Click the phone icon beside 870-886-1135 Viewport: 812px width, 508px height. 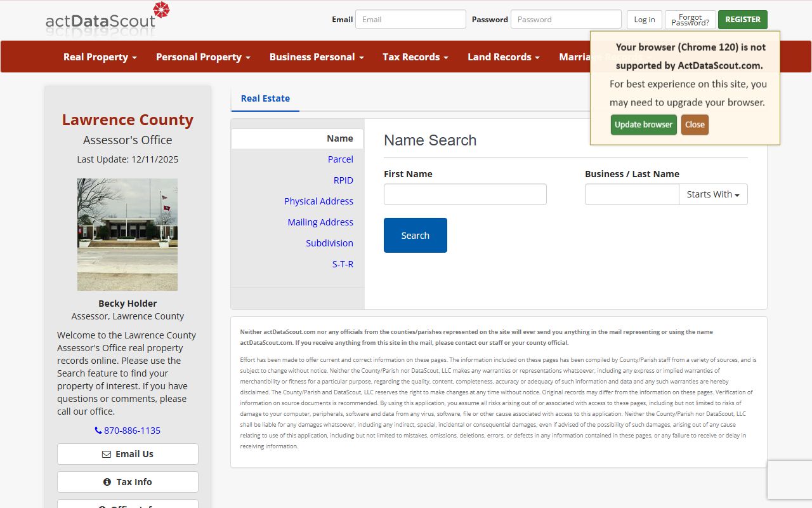tap(98, 431)
